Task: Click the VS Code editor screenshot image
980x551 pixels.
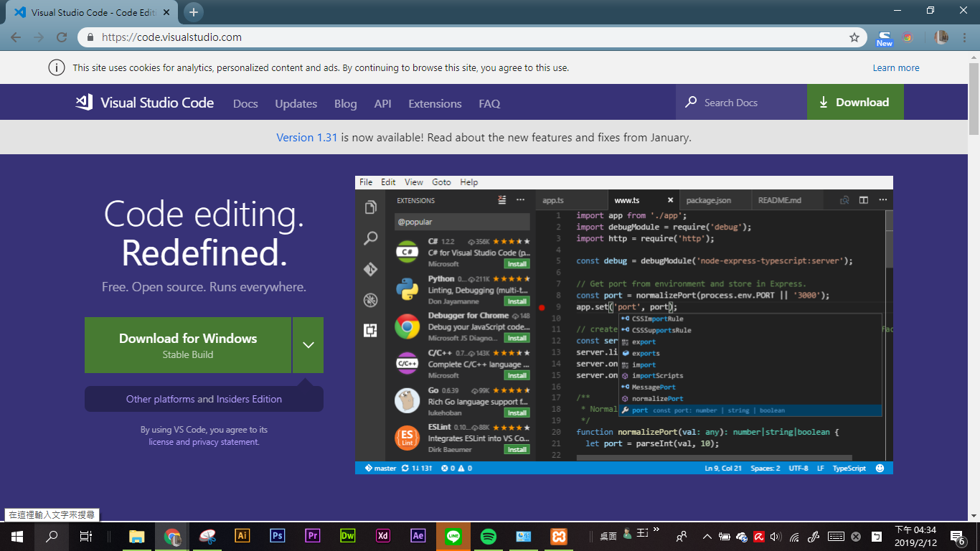Action: click(624, 325)
